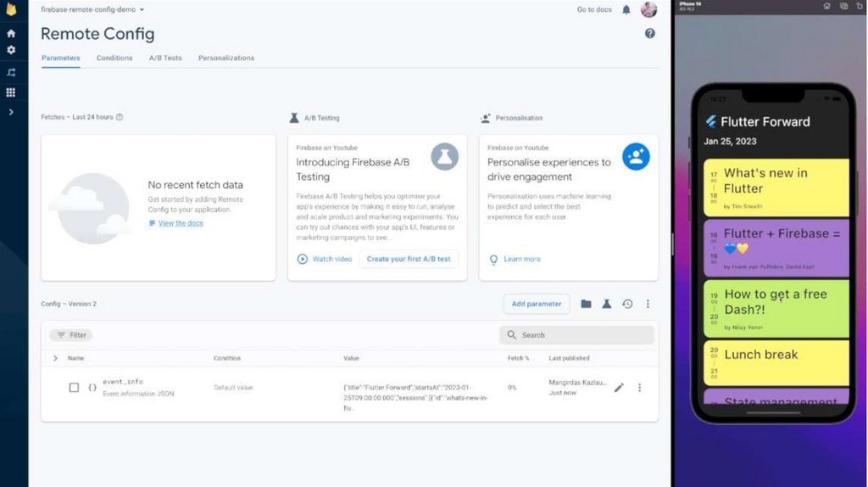Click A/B Testing flask icon in card

click(444, 157)
